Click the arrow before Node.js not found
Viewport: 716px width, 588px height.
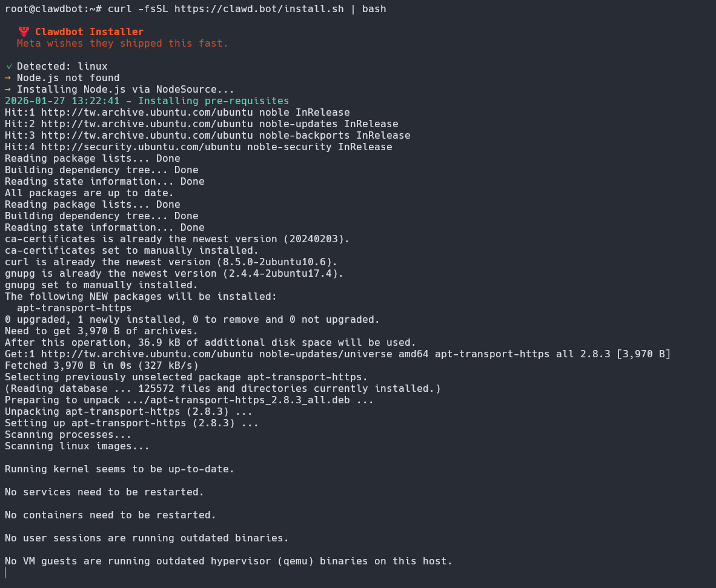tap(8, 78)
